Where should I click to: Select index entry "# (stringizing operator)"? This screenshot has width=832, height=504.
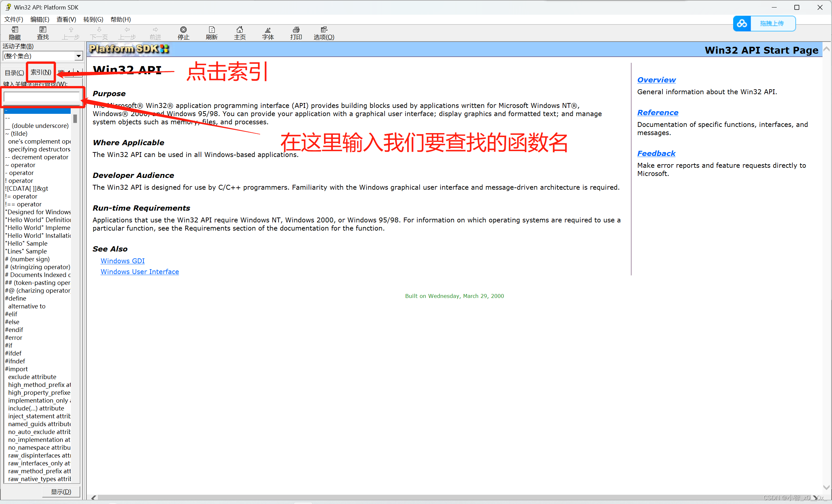pos(38,267)
